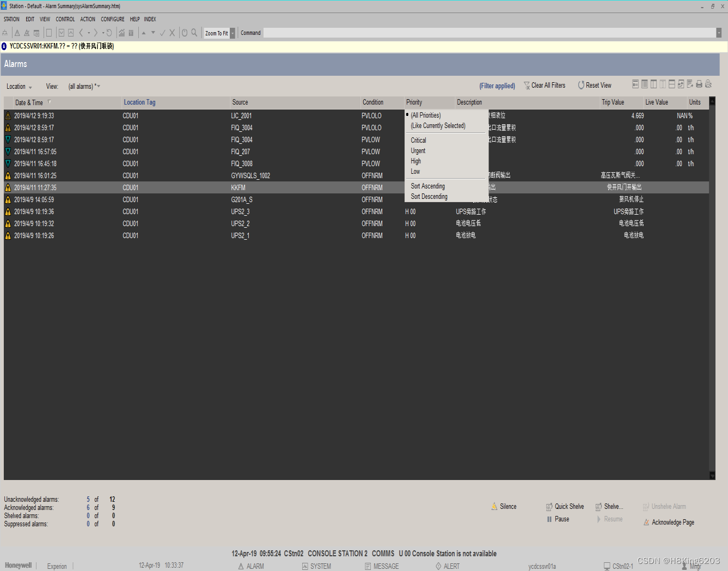Choose Sort Descending in priority menu
The image size is (728, 571).
coord(429,197)
